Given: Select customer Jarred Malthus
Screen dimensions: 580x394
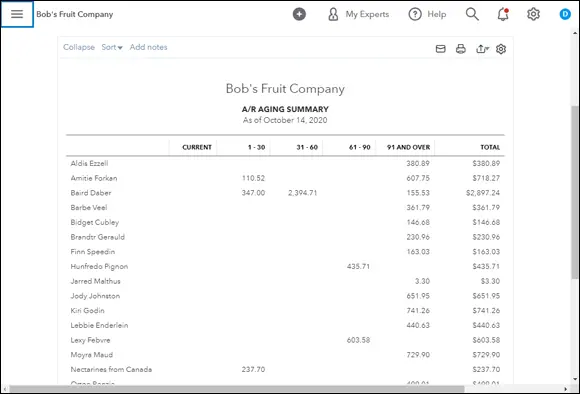Looking at the screenshot, I should [95, 282].
